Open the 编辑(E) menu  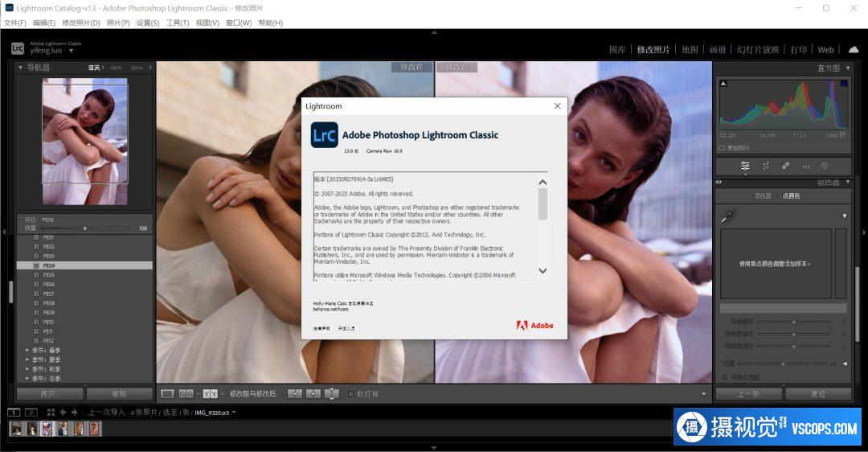(43, 23)
